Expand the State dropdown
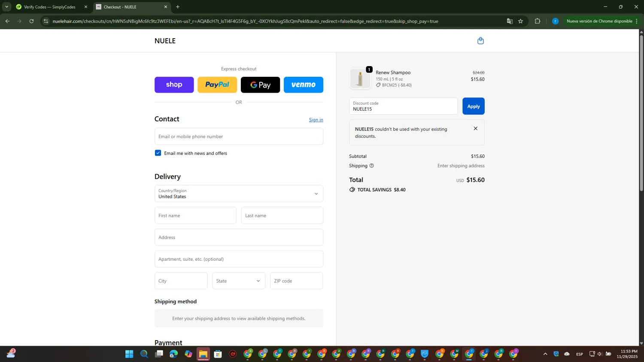 239,281
